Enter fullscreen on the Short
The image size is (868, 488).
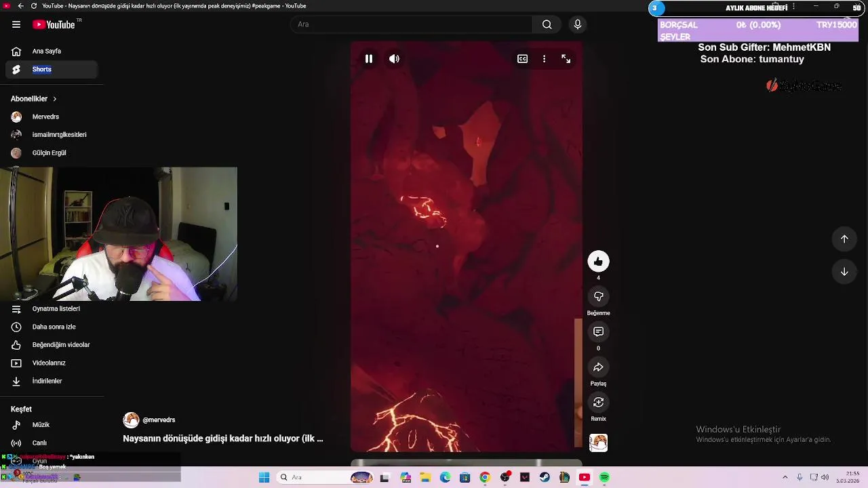pyautogui.click(x=566, y=59)
